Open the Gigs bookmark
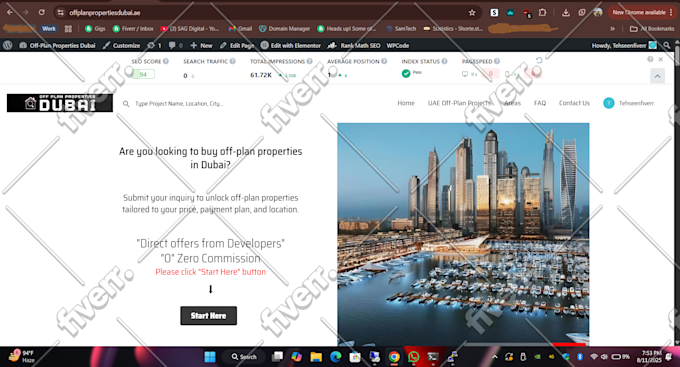This screenshot has height=367, width=680. [x=95, y=29]
